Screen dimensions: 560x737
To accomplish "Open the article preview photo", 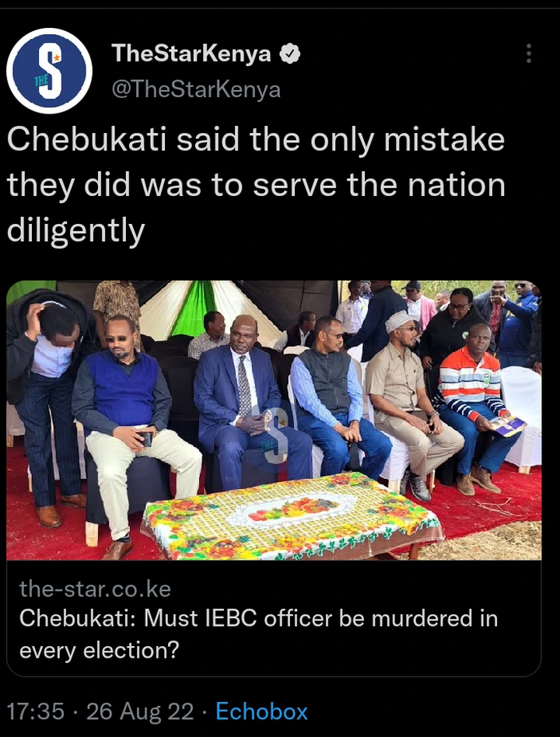I will [x=274, y=421].
